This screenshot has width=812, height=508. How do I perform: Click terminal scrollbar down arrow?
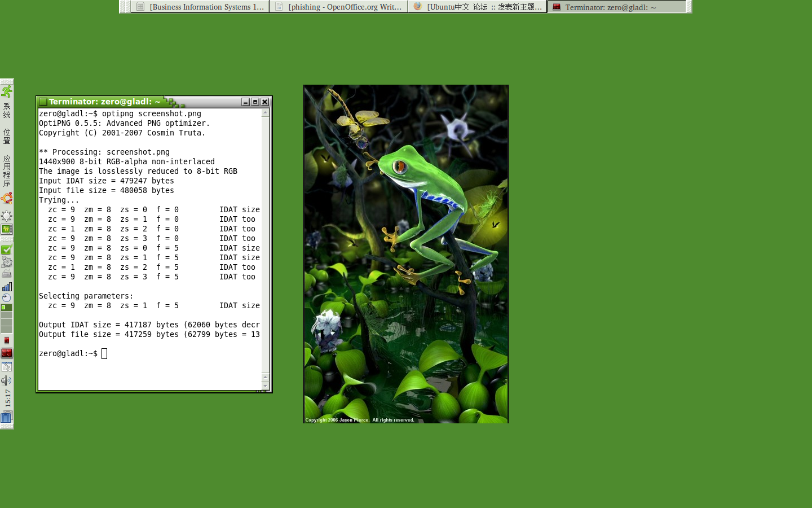(x=265, y=386)
